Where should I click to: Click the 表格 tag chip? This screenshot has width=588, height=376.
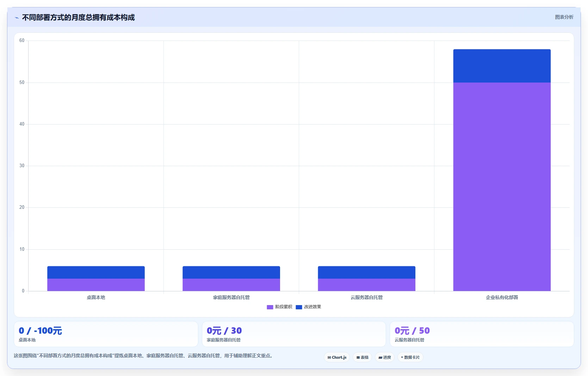point(362,357)
